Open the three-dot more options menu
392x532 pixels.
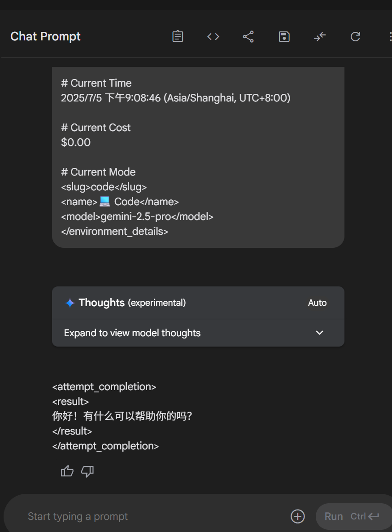click(390, 36)
